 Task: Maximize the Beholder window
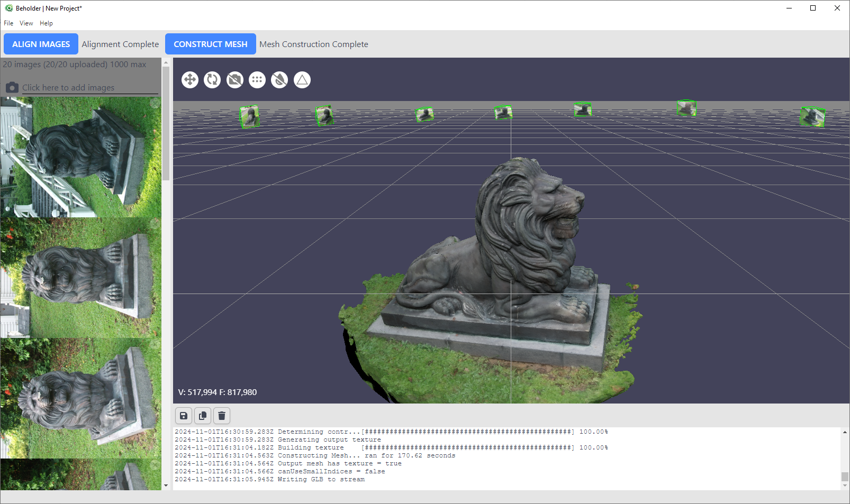click(813, 8)
